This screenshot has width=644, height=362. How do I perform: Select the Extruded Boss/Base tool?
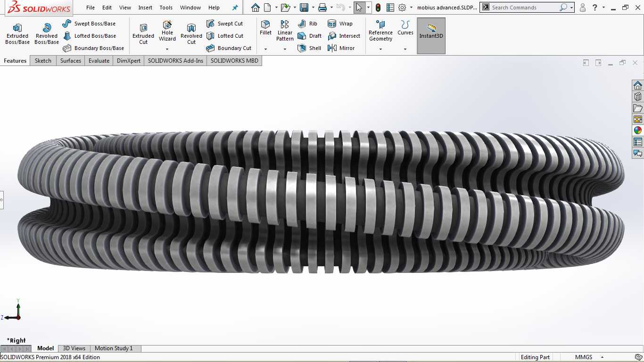(17, 34)
